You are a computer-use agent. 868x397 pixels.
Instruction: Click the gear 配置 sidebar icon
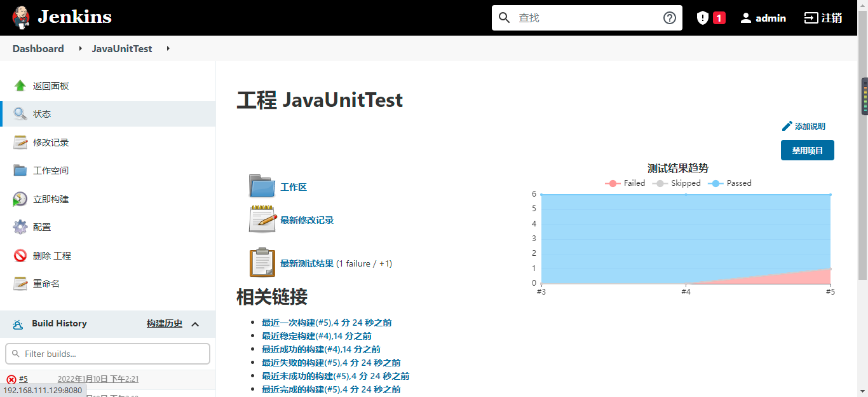click(20, 227)
